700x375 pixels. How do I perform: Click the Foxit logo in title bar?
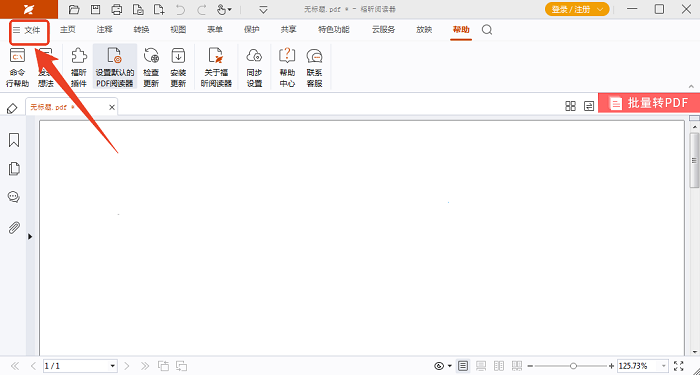(29, 9)
